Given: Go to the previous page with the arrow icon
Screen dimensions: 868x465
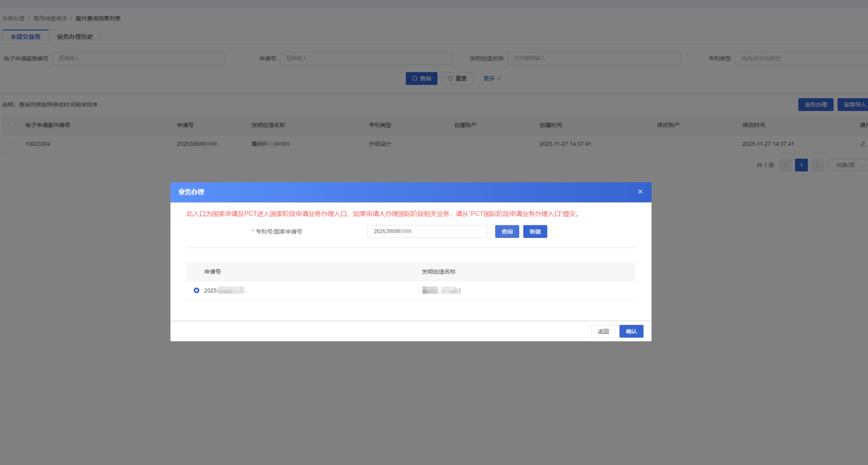Looking at the screenshot, I should point(785,165).
